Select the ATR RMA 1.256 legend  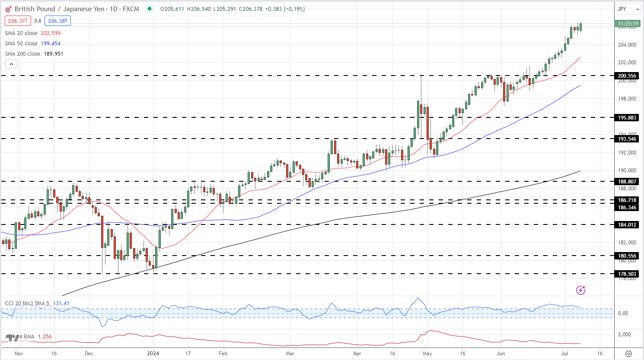click(x=28, y=336)
